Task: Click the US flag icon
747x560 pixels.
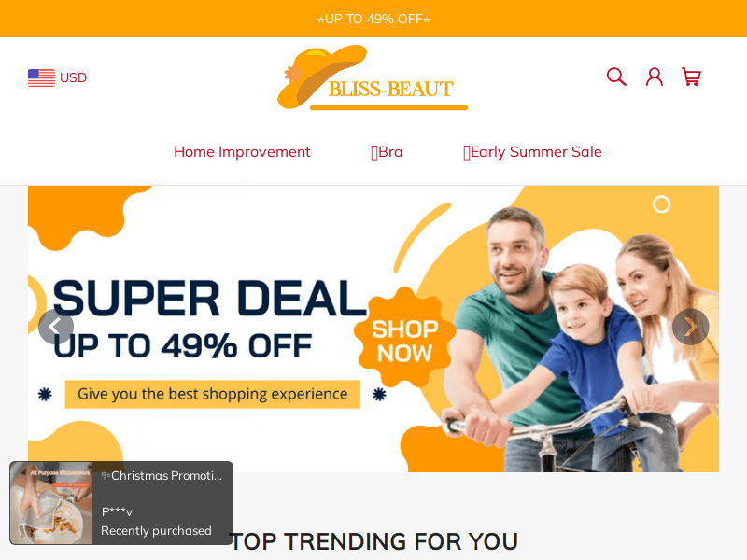Action: [x=41, y=77]
